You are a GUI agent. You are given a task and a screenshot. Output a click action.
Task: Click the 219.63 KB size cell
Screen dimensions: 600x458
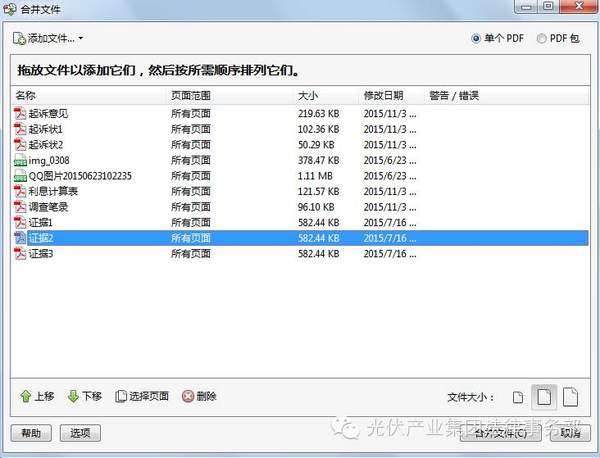pyautogui.click(x=318, y=114)
